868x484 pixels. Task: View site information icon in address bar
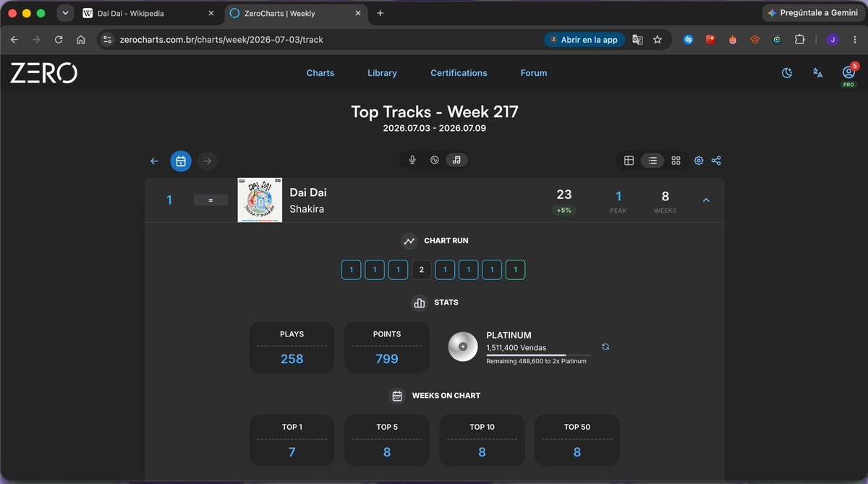108,40
